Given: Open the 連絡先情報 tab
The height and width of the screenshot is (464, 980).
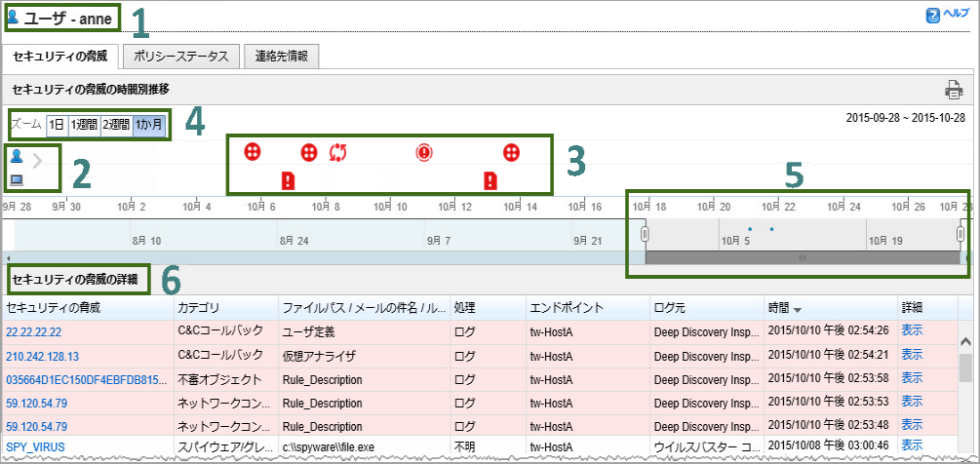Looking at the screenshot, I should point(281,56).
